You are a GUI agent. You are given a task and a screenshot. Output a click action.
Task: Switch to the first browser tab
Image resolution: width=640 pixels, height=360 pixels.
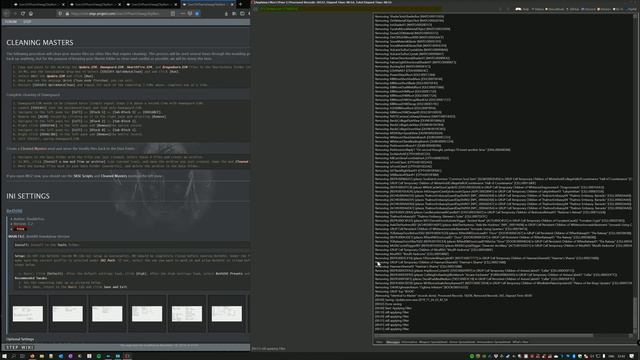[38, 4]
